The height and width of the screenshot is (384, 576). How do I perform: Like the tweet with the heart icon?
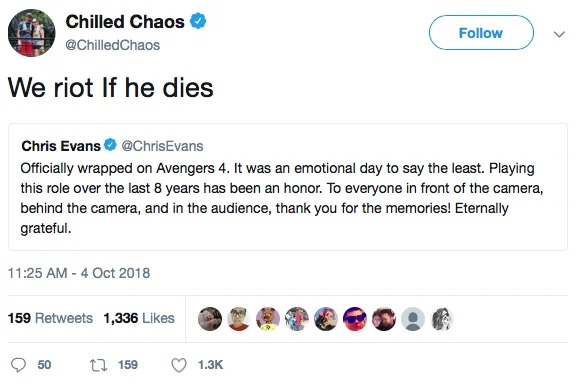click(x=179, y=365)
